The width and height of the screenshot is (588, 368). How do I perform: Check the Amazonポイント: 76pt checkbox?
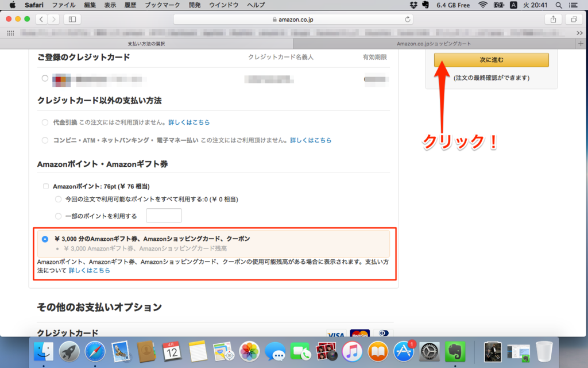[x=46, y=186]
